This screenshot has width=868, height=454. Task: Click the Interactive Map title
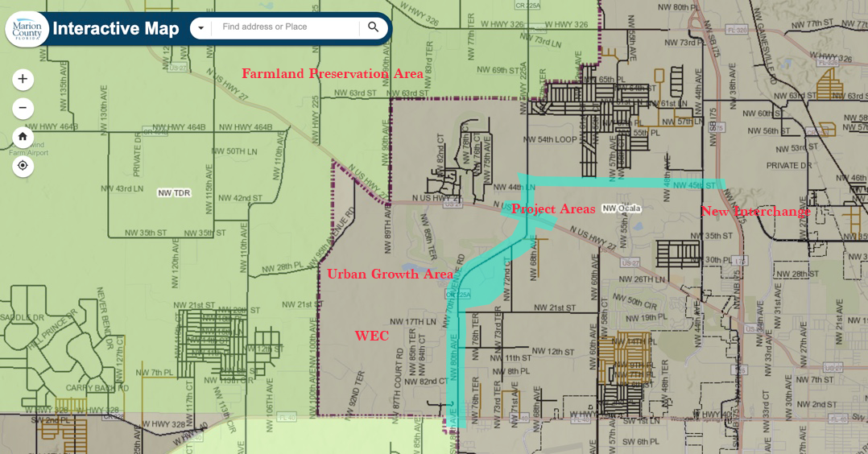[x=116, y=29]
